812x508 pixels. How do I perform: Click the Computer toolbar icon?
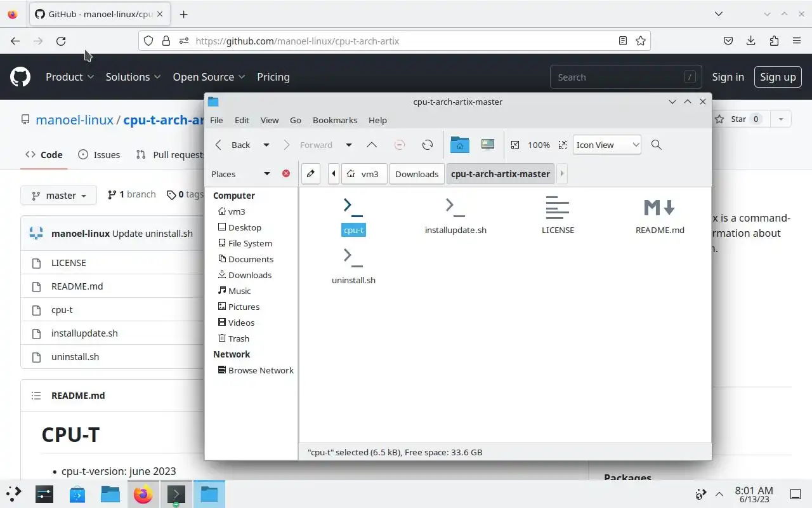coord(488,145)
